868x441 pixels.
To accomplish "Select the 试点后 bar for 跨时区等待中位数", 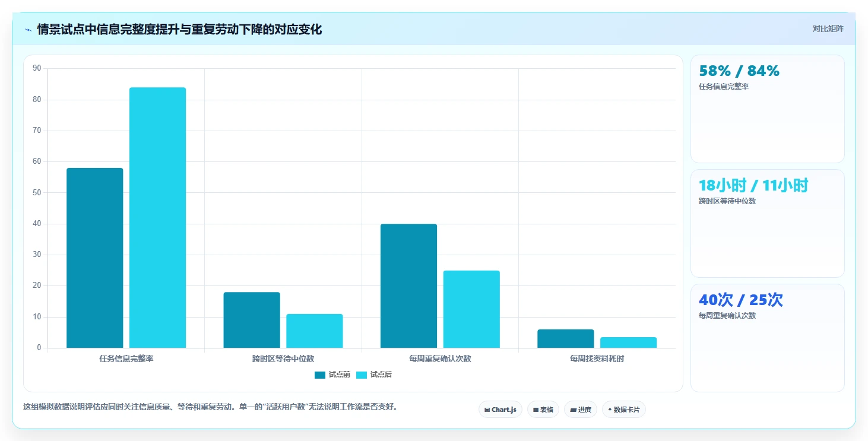I will (315, 331).
